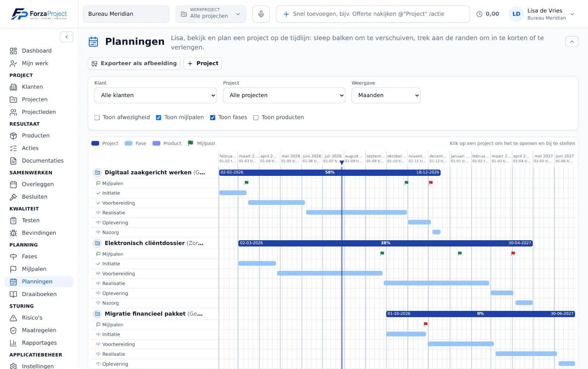
Task: Open Maatregelen shield item
Action: click(x=39, y=330)
